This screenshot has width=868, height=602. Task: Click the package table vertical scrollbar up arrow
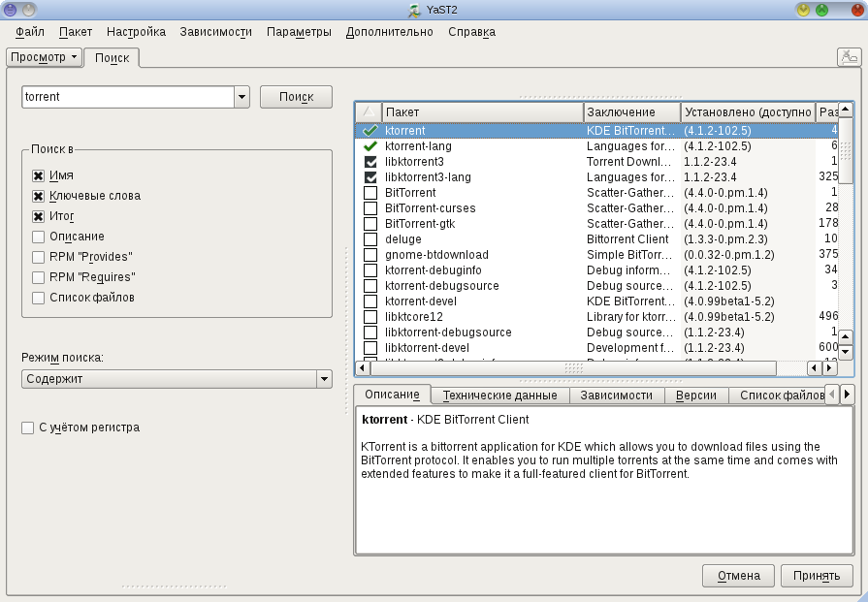point(846,110)
